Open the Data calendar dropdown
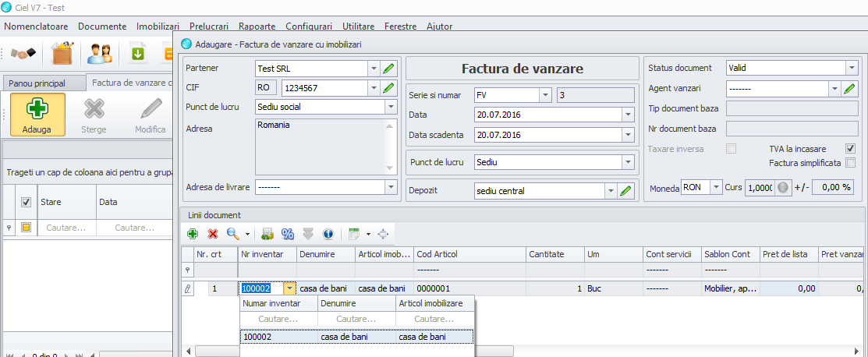The width and height of the screenshot is (868, 357). (627, 115)
